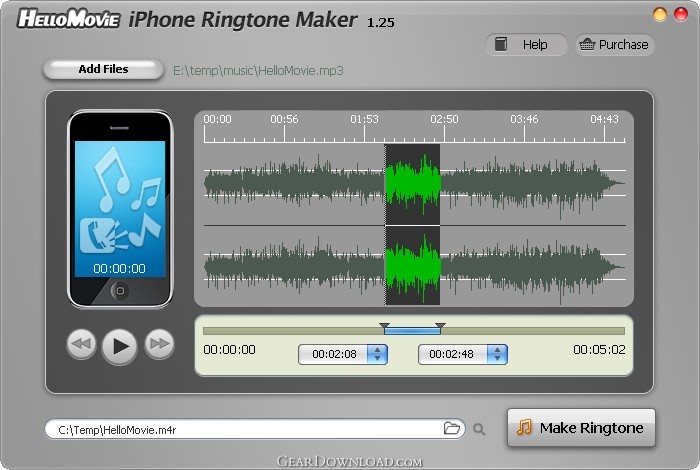Close the window with red button
Viewport: 700px width, 470px height.
(681, 14)
